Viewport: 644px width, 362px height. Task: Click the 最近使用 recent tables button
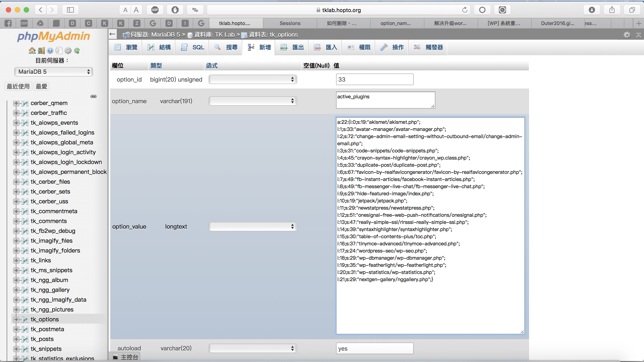pos(18,86)
